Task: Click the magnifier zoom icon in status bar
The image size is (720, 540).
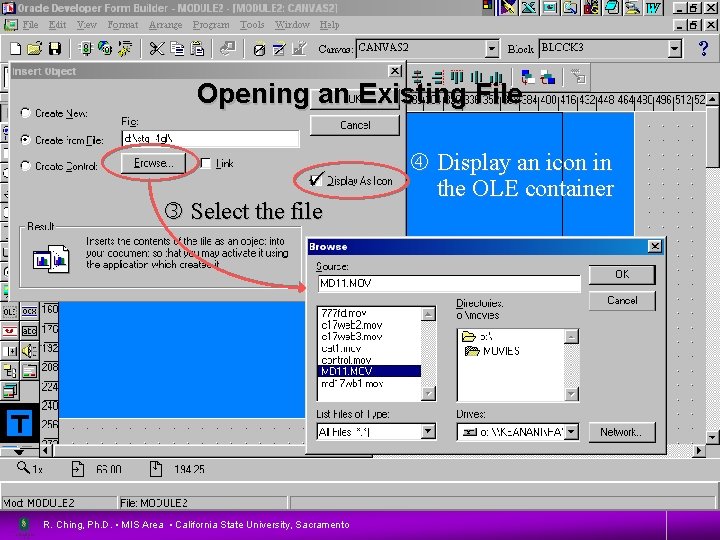Action: [23, 468]
